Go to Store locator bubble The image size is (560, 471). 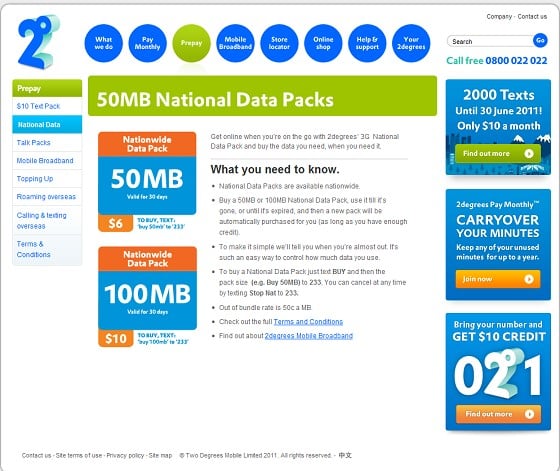click(279, 43)
